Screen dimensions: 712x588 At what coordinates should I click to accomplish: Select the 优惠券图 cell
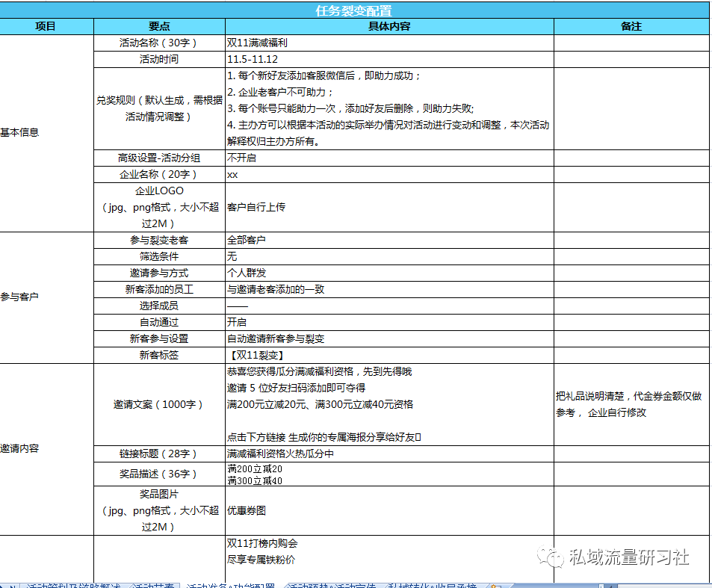(x=389, y=511)
